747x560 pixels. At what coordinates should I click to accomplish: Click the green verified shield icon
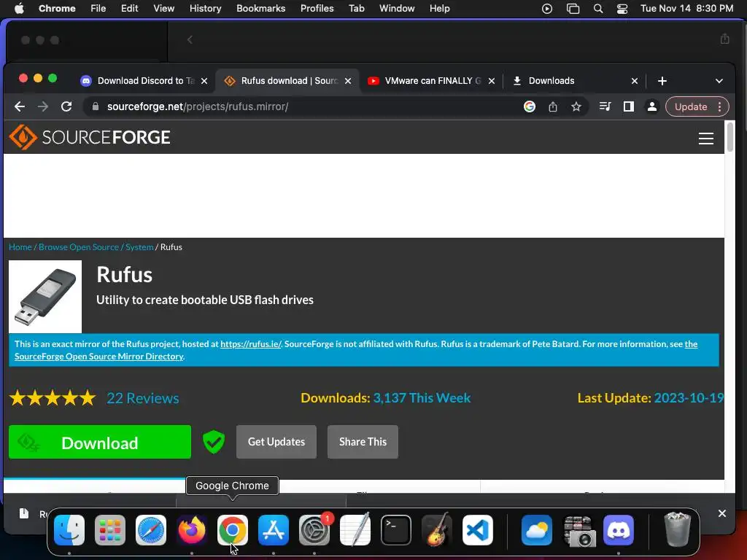(214, 442)
